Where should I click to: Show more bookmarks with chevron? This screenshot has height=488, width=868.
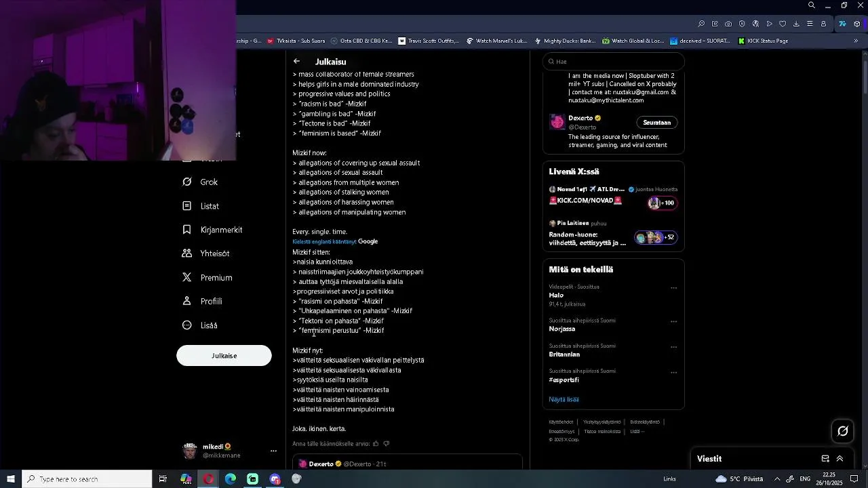tap(856, 41)
